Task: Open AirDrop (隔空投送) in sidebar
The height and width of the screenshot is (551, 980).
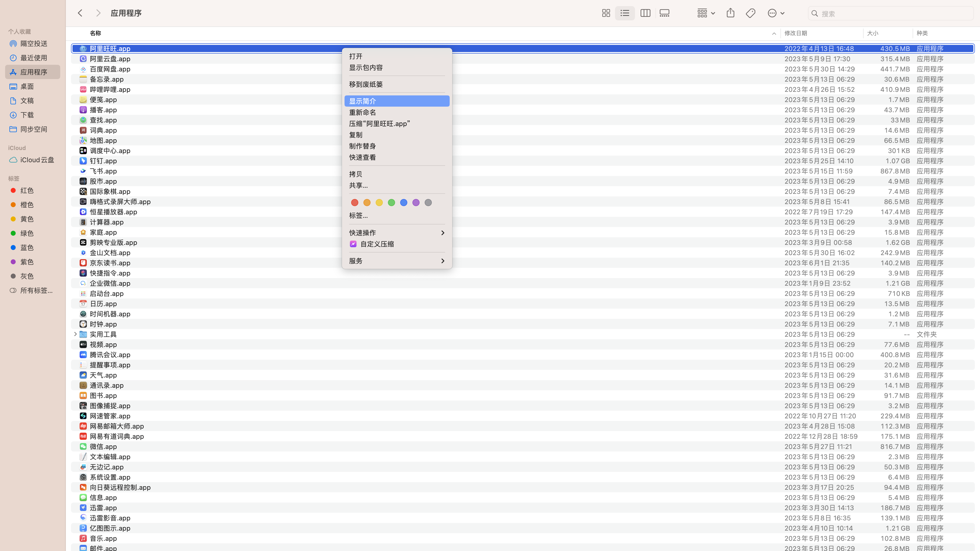Action: point(33,44)
